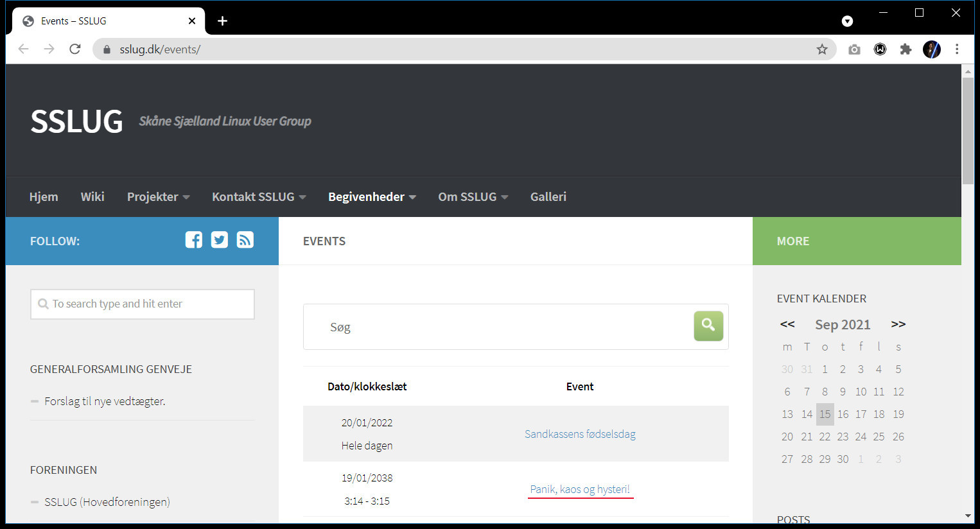This screenshot has width=980, height=529.
Task: Focus the Søg events search field
Action: [x=498, y=327]
